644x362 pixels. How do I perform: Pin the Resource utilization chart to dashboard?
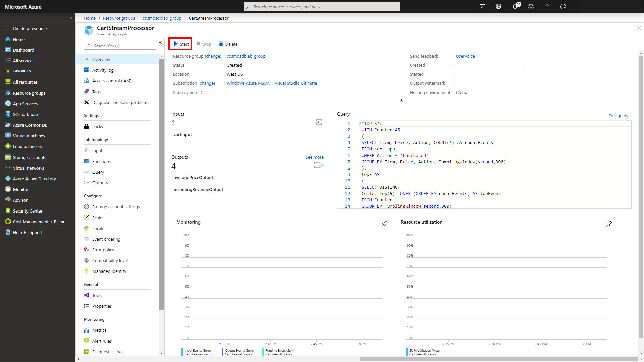point(609,224)
